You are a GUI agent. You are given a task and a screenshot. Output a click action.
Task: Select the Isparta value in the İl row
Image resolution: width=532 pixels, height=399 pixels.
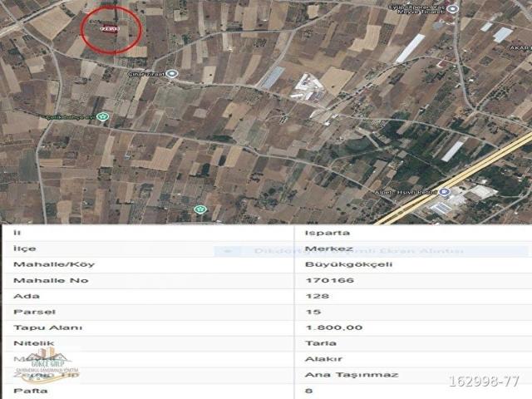coord(327,233)
